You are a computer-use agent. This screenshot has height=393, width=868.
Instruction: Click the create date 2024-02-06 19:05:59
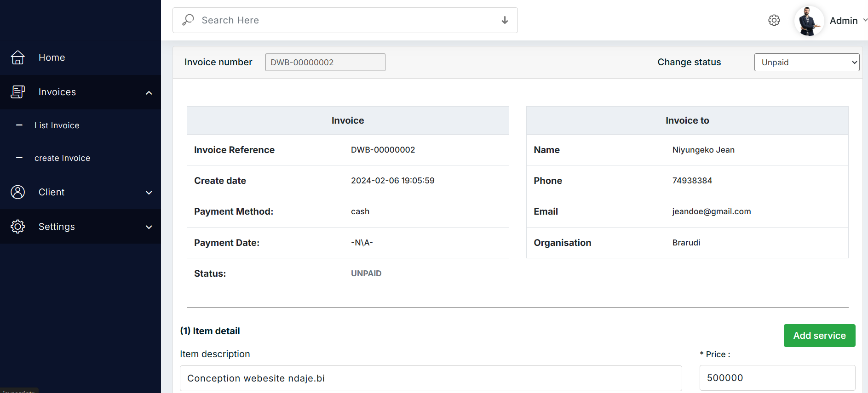pyautogui.click(x=392, y=181)
